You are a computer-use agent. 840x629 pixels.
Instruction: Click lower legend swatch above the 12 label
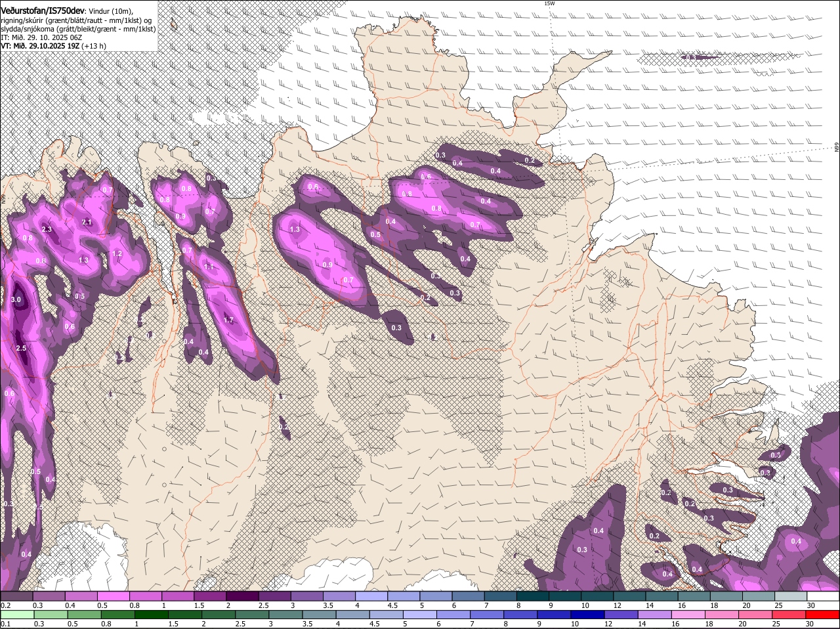(621, 615)
